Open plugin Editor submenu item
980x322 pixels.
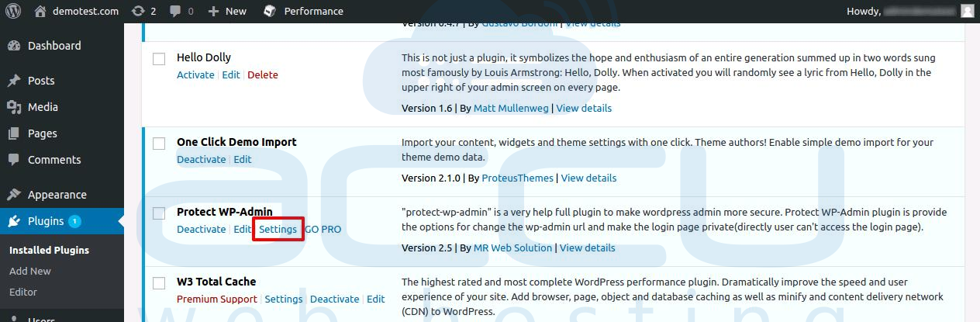pos(23,293)
